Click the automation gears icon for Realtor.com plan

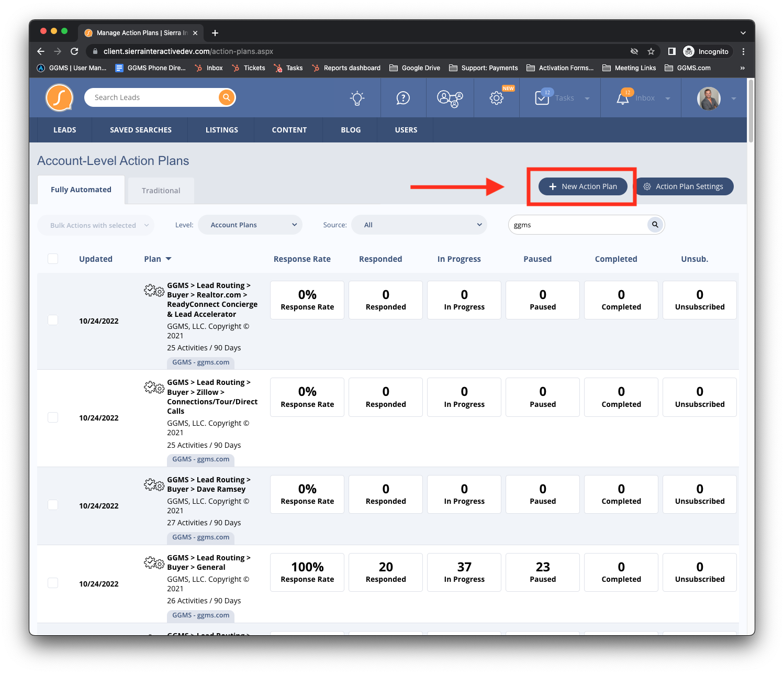(154, 290)
